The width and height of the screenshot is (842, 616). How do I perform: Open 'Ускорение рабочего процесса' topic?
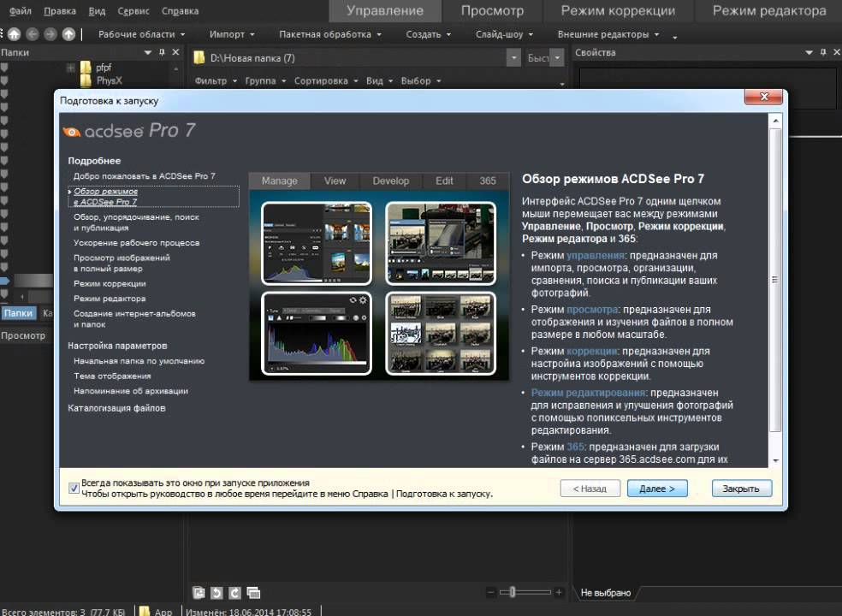136,243
